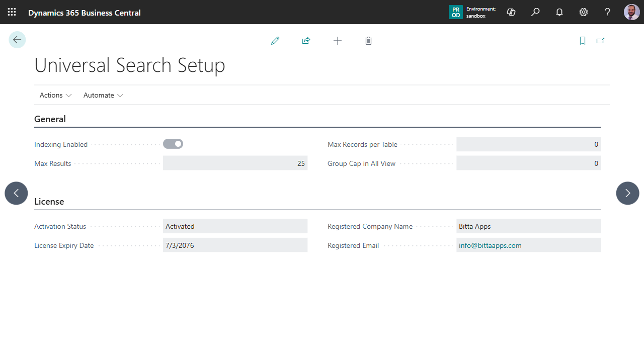Click the Indexing Enabled label

click(x=61, y=144)
